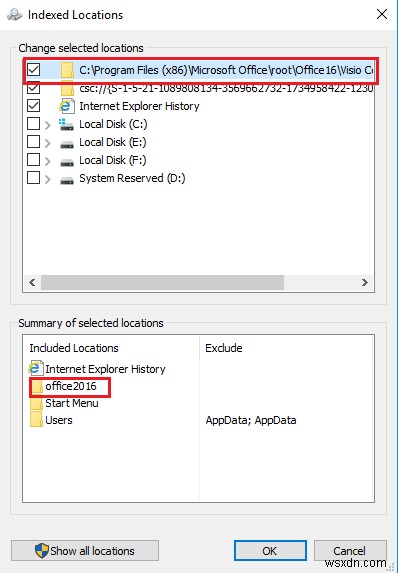The image size is (398, 573).
Task: Click folder icon of C:\Program Files path
Action: [x=68, y=70]
